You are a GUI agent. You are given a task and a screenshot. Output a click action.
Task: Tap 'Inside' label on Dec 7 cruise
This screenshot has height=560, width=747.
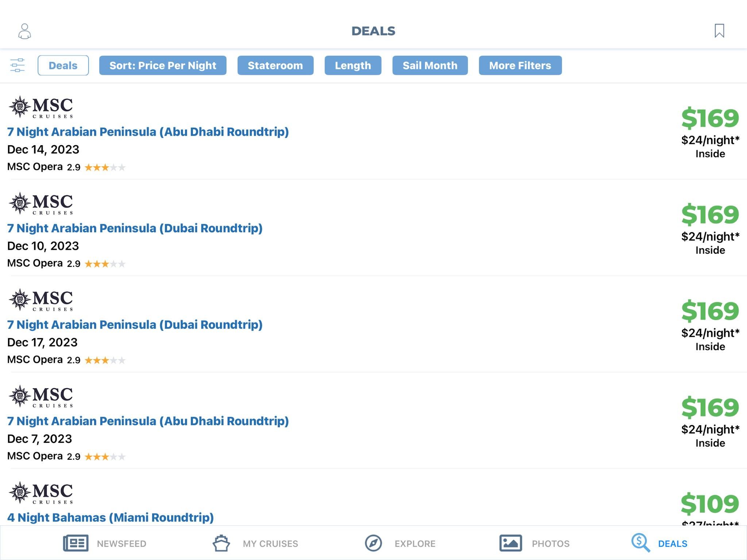[x=710, y=443]
